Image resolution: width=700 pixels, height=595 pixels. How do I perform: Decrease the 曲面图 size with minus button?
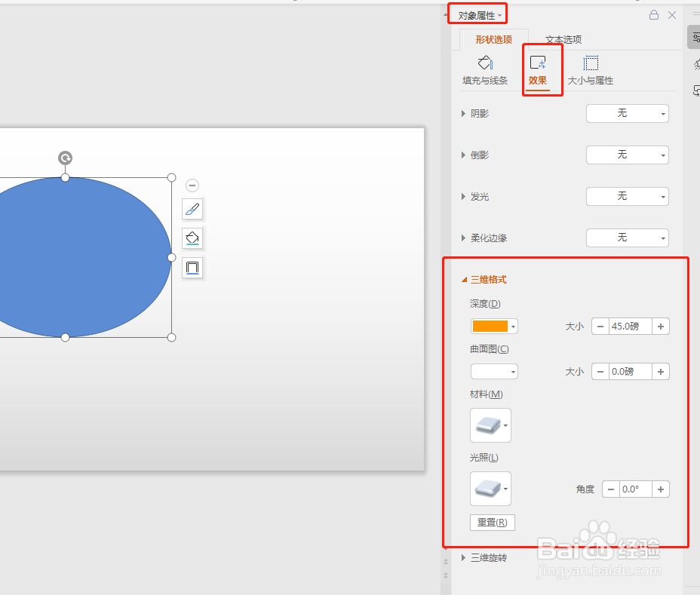600,371
